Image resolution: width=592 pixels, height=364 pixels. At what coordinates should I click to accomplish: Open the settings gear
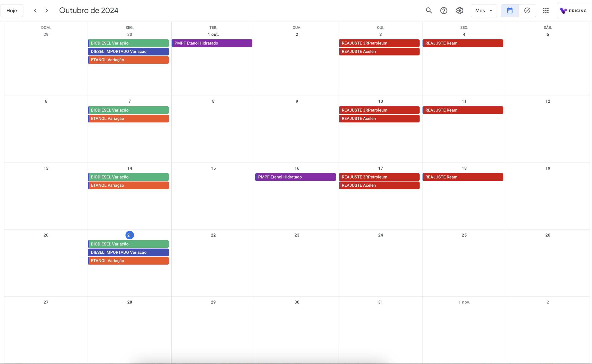coord(459,10)
